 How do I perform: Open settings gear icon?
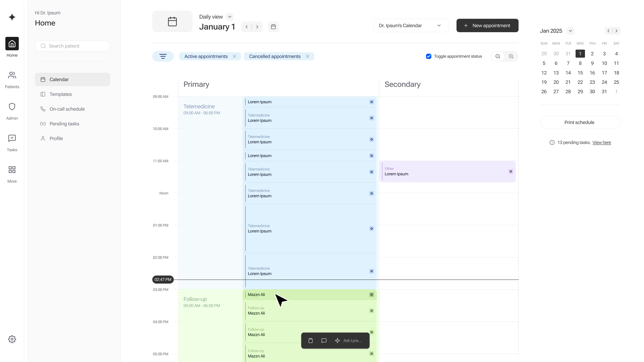coord(12,339)
